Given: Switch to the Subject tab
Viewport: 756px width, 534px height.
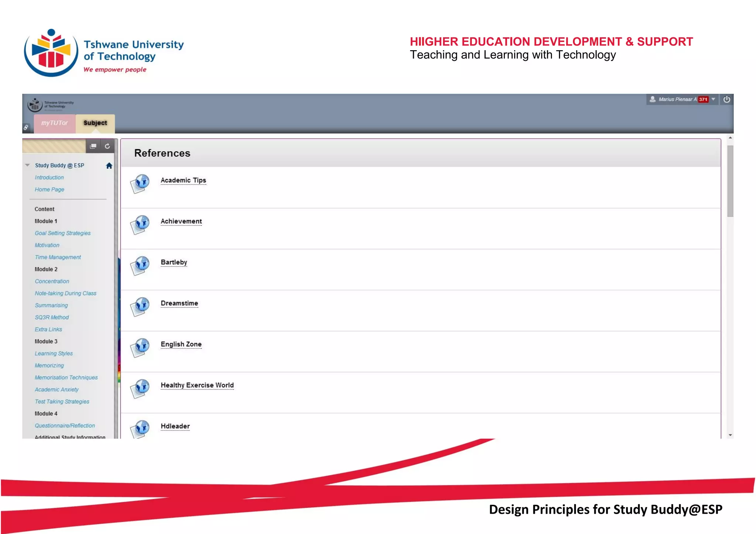Looking at the screenshot, I should click(x=95, y=123).
